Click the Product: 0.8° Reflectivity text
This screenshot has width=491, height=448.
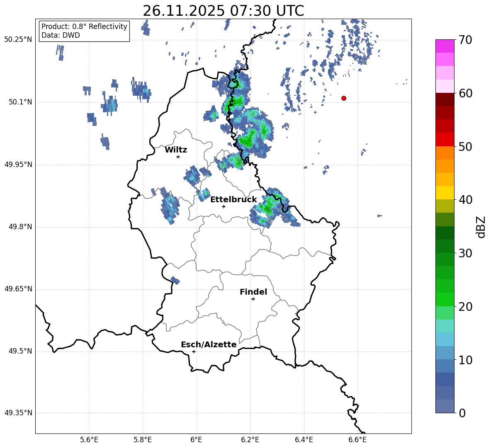tap(84, 27)
